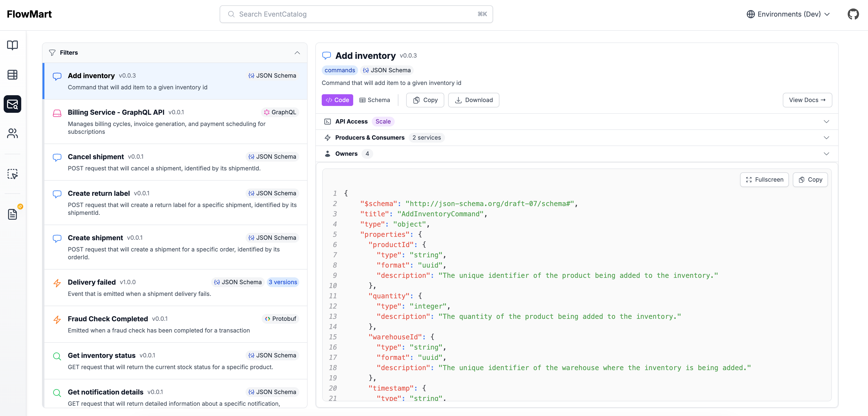Image resolution: width=868 pixels, height=416 pixels.
Task: Click the globe icon beside Environments
Action: (750, 14)
